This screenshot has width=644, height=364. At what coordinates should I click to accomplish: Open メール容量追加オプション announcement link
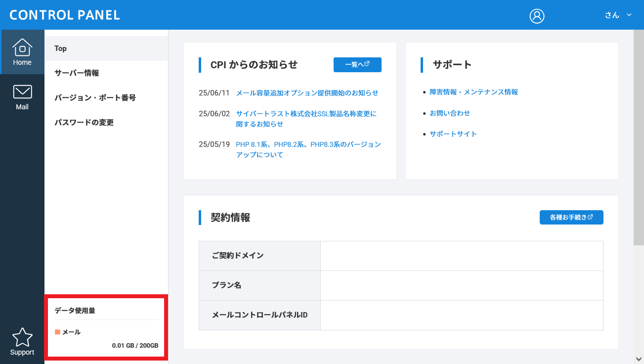coord(307,93)
